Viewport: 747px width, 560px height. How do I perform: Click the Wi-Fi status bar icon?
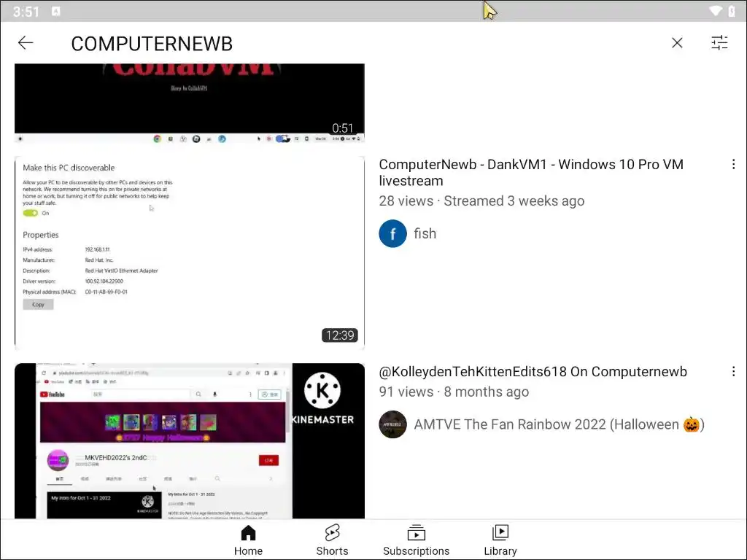click(715, 10)
